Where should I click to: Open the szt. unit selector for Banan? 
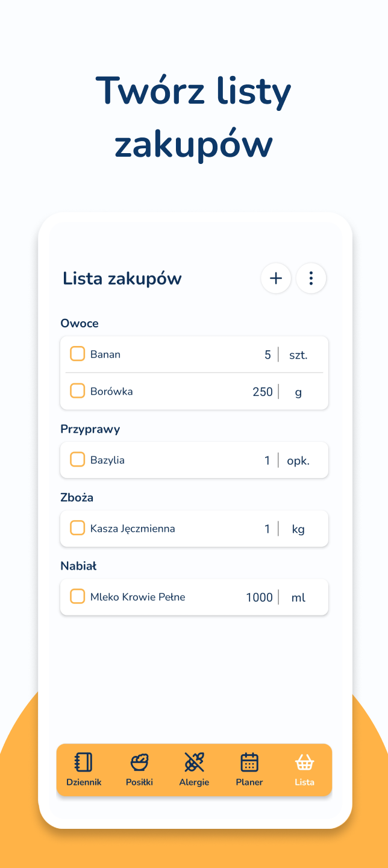298,355
